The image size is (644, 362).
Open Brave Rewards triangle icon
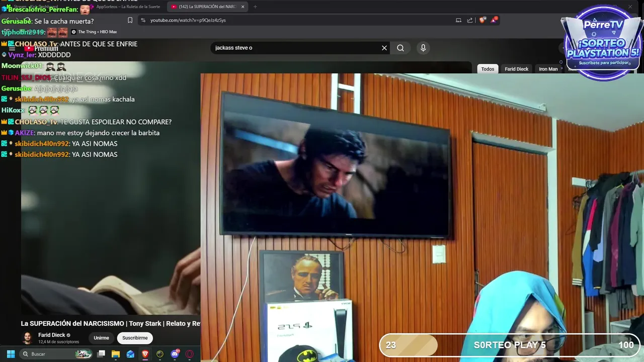(494, 20)
